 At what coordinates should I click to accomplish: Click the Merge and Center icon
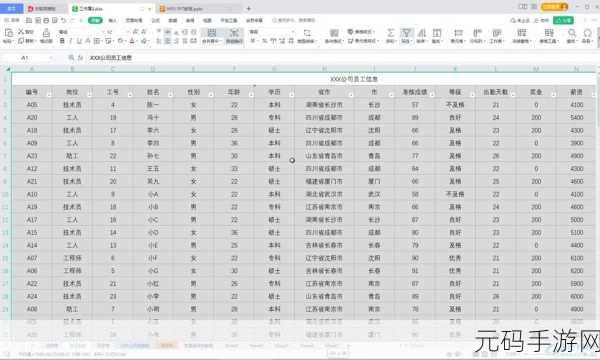[212, 33]
